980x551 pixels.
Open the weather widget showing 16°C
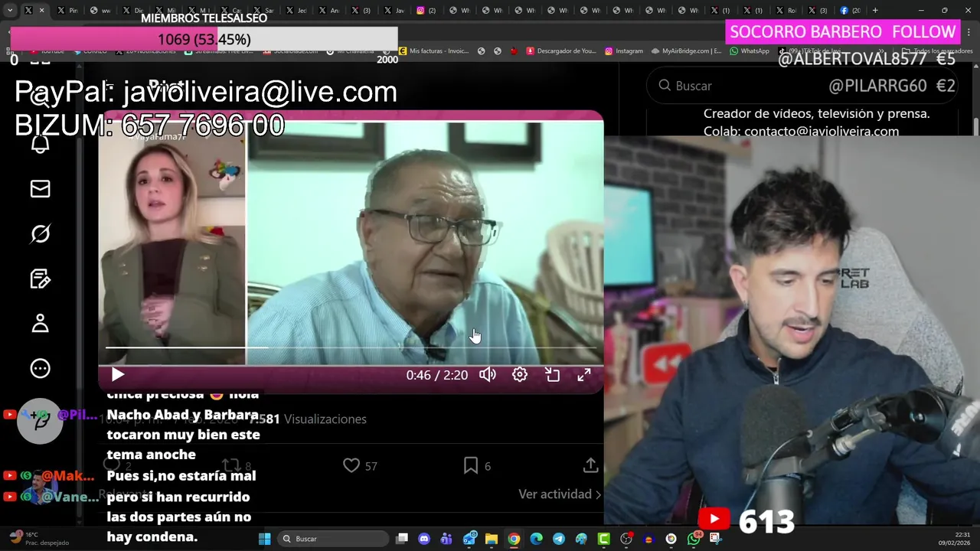coord(40,539)
